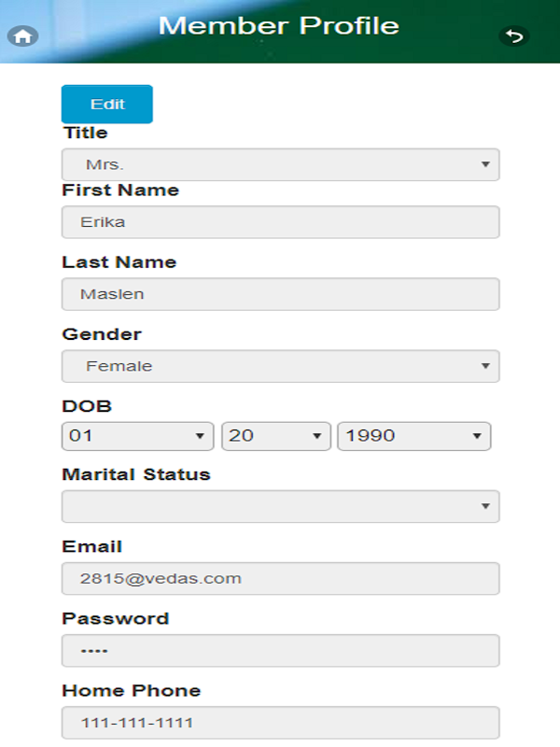560x747 pixels.
Task: Expand the empty Marital Status dropdown
Action: (x=280, y=506)
